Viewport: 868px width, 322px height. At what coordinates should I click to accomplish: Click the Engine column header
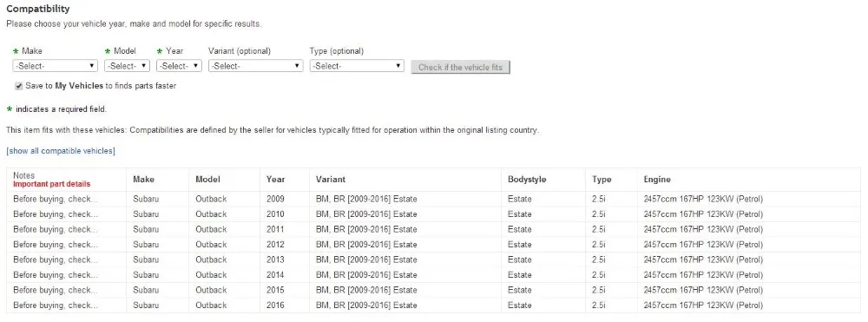tap(657, 180)
